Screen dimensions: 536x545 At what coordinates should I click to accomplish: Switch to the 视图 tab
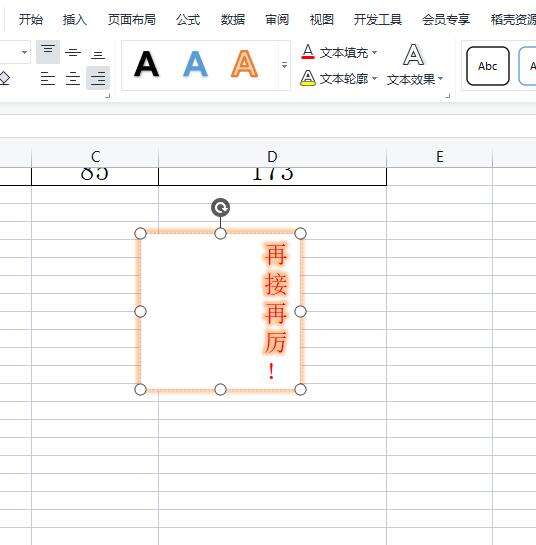click(x=322, y=19)
